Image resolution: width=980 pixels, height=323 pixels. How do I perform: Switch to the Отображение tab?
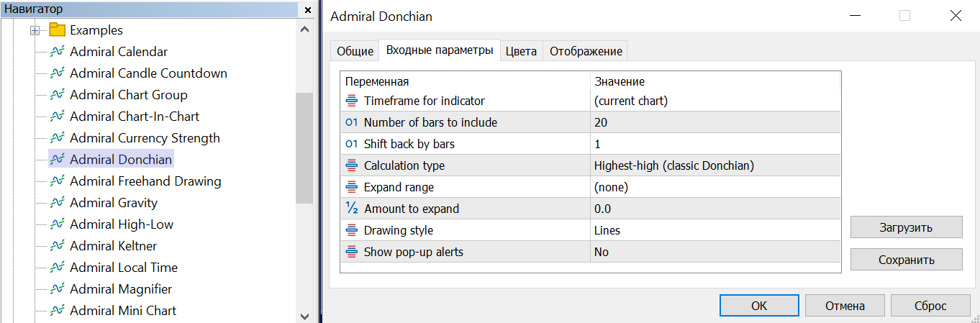(586, 51)
